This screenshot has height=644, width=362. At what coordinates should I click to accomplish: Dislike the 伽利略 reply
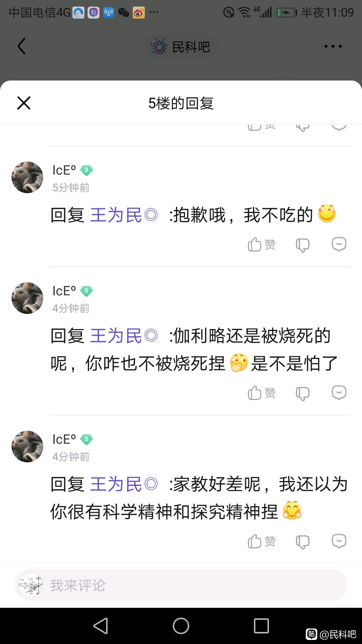point(303,393)
